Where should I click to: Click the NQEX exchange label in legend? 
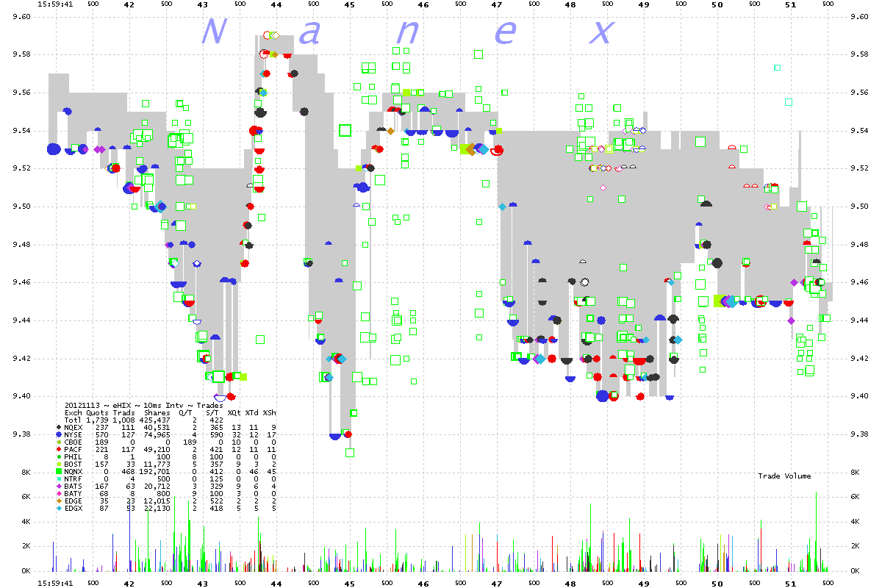(73, 426)
